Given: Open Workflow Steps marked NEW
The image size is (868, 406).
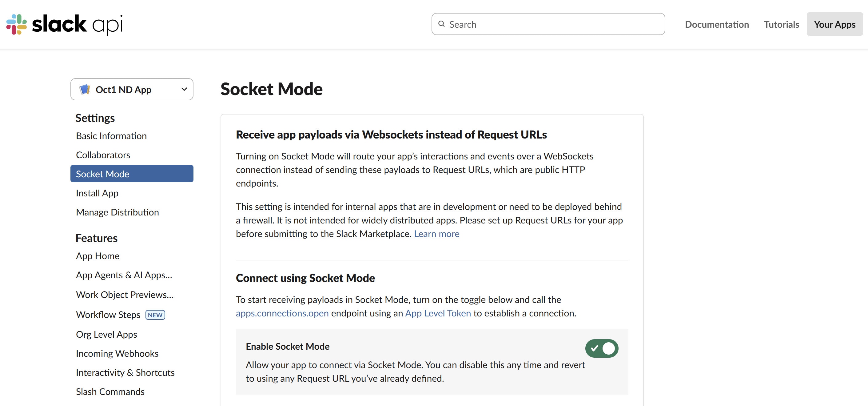Looking at the screenshot, I should tap(108, 314).
